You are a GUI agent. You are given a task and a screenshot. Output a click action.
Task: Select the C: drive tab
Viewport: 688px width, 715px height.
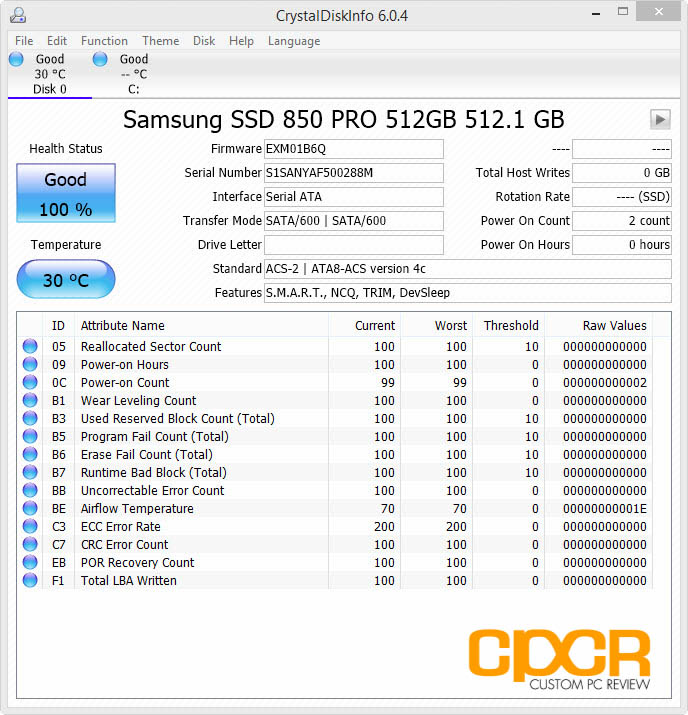click(x=134, y=74)
